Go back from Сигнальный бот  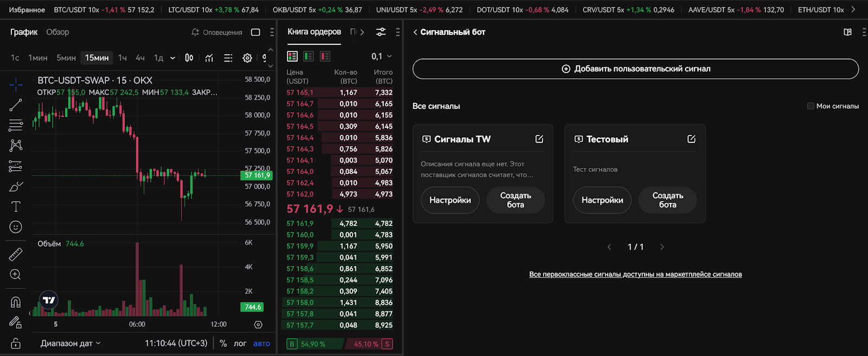pos(415,32)
